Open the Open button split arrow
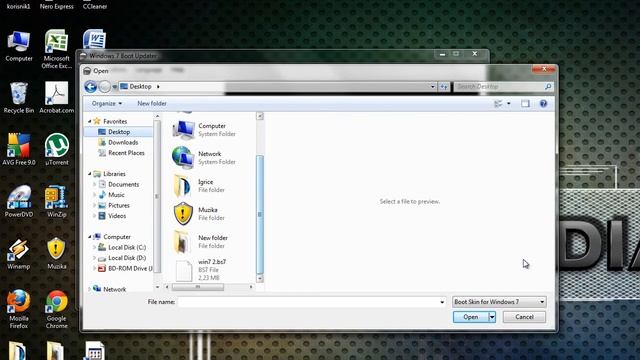Screen dimensions: 640x360 (x=492, y=317)
